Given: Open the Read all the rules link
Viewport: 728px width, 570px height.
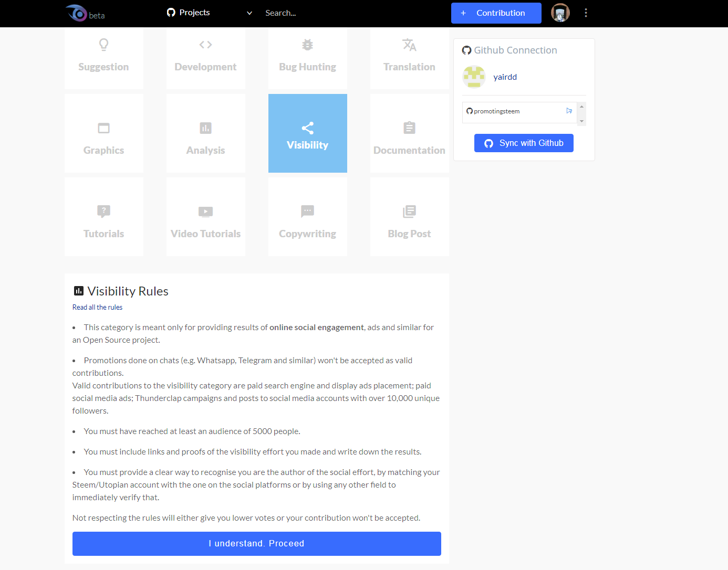Looking at the screenshot, I should click(97, 307).
